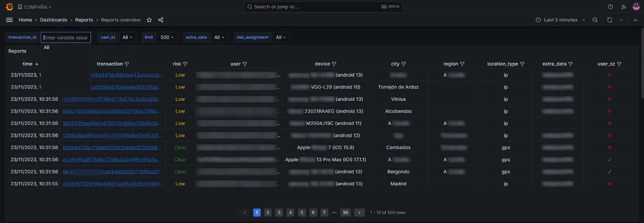Image resolution: width=644 pixels, height=223 pixels.
Task: Filter the region column
Action: click(x=462, y=64)
